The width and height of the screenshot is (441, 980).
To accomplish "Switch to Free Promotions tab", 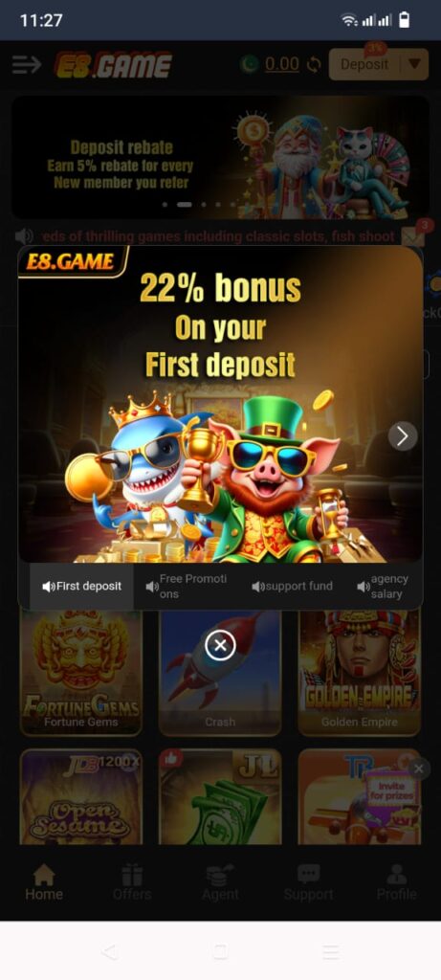I will pyautogui.click(x=187, y=587).
